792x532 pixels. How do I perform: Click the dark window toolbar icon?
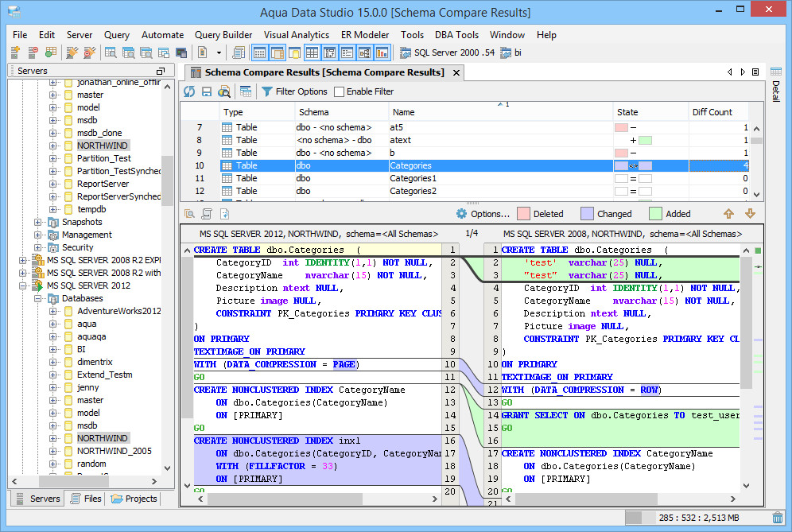click(181, 52)
